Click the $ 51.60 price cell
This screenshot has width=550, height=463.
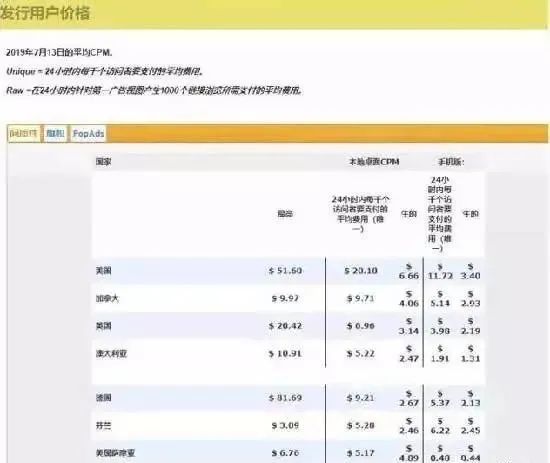pos(285,271)
